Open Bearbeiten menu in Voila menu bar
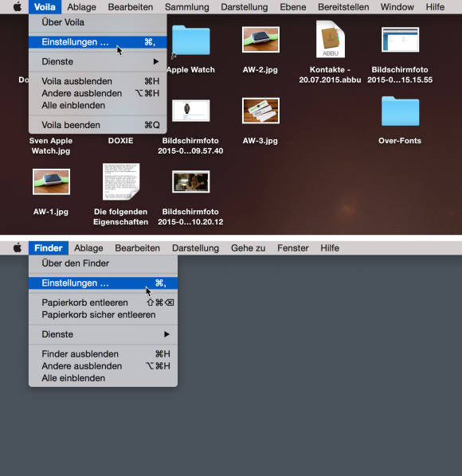The image size is (462, 476). tap(131, 6)
